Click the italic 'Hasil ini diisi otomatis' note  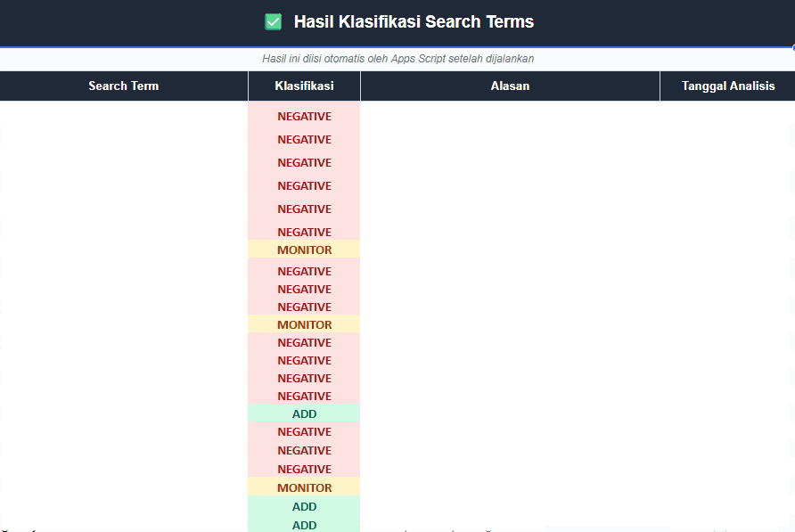pos(398,58)
